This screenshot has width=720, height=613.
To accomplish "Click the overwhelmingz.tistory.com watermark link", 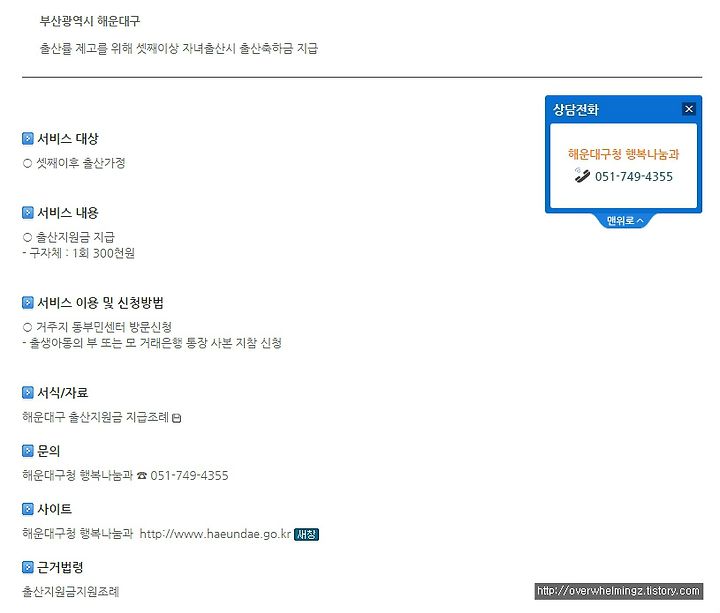I will pyautogui.click(x=619, y=591).
